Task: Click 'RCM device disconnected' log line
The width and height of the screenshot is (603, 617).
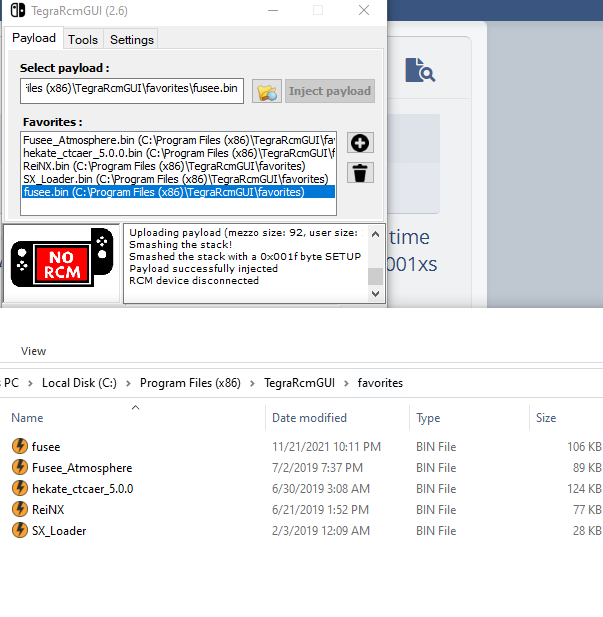Action: pos(194,281)
